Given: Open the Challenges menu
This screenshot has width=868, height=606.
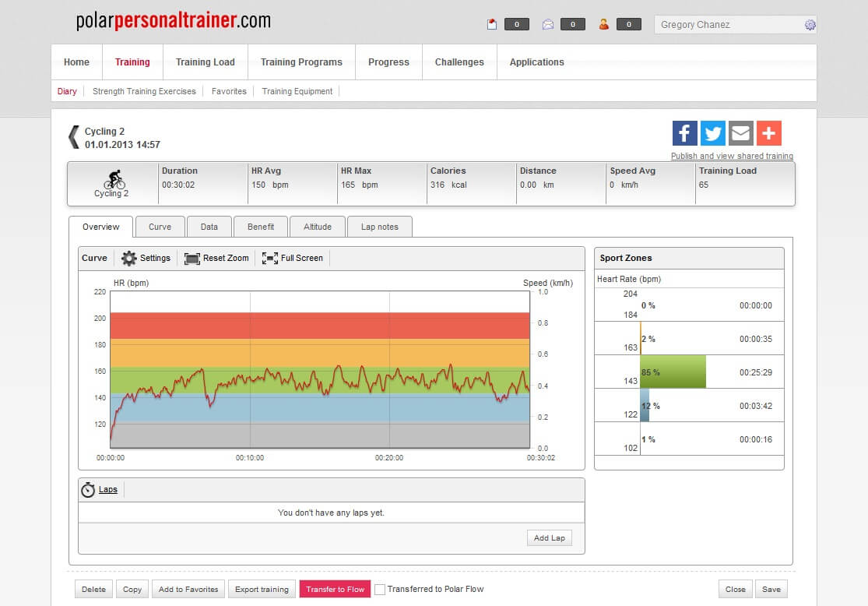Looking at the screenshot, I should (459, 62).
